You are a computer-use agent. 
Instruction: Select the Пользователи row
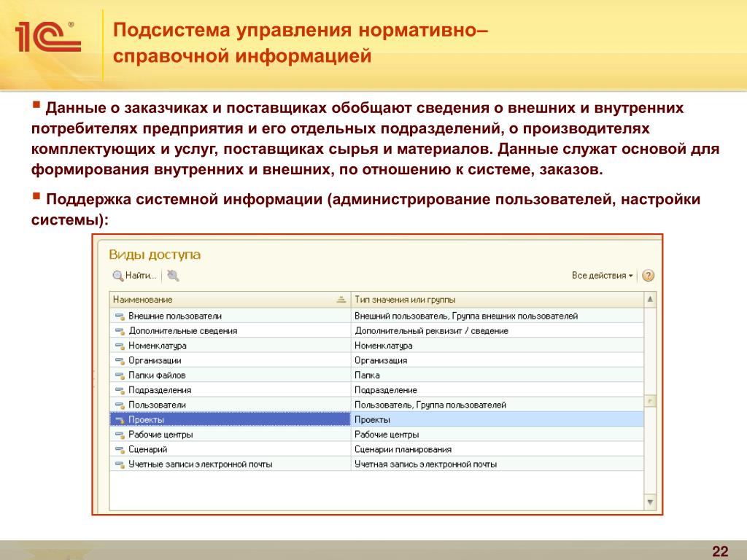point(376,405)
